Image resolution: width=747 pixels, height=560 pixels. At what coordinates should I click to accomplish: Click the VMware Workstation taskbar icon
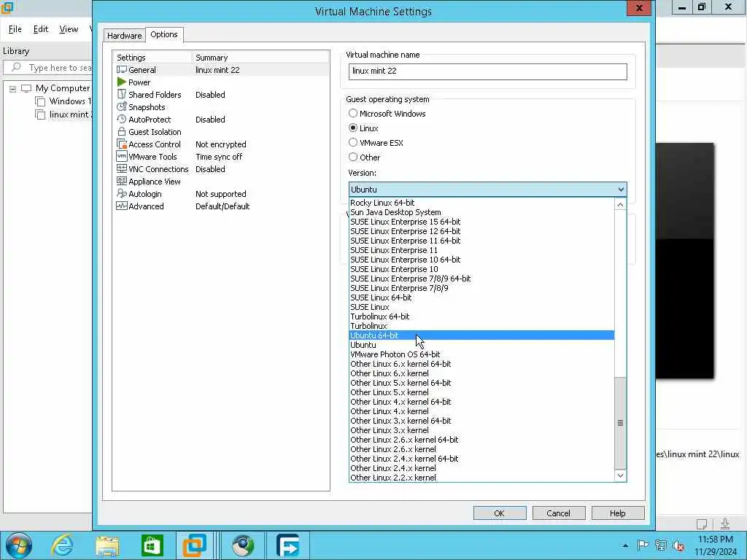195,545
